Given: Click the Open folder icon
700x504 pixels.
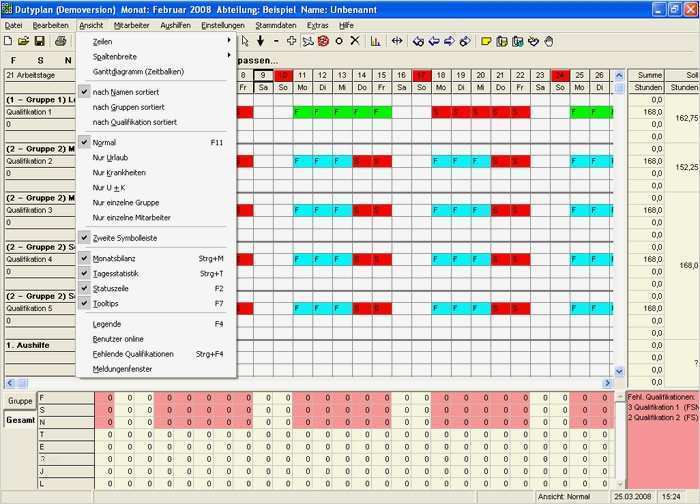Looking at the screenshot, I should point(23,42).
